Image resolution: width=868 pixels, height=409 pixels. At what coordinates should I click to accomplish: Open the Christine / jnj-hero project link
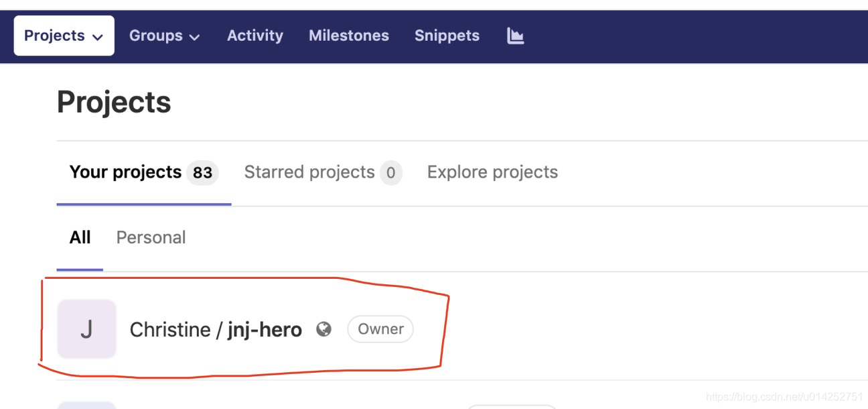216,329
